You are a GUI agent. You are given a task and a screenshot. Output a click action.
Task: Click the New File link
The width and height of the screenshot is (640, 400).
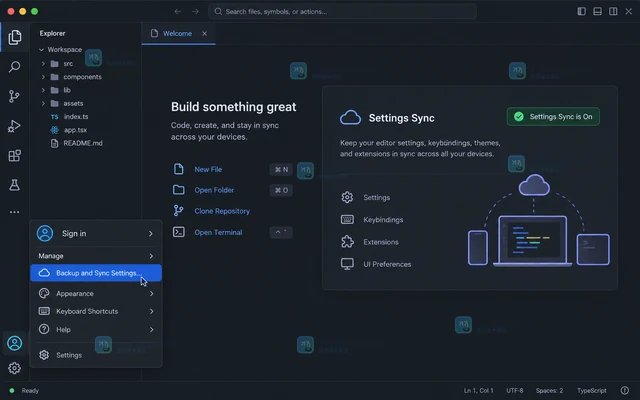pos(208,169)
